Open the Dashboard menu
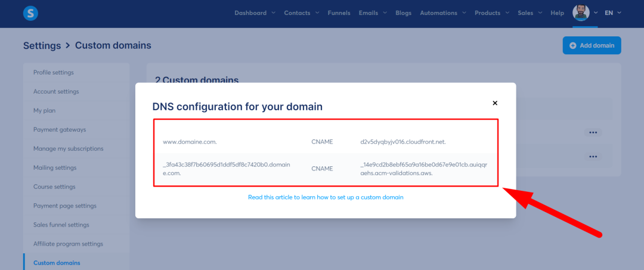This screenshot has width=644, height=270. pos(250,13)
